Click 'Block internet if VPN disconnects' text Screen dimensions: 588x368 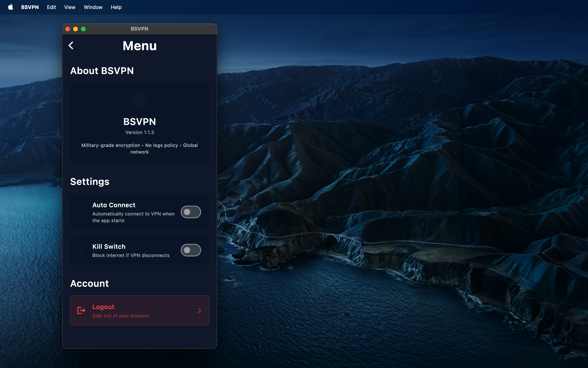(131, 255)
